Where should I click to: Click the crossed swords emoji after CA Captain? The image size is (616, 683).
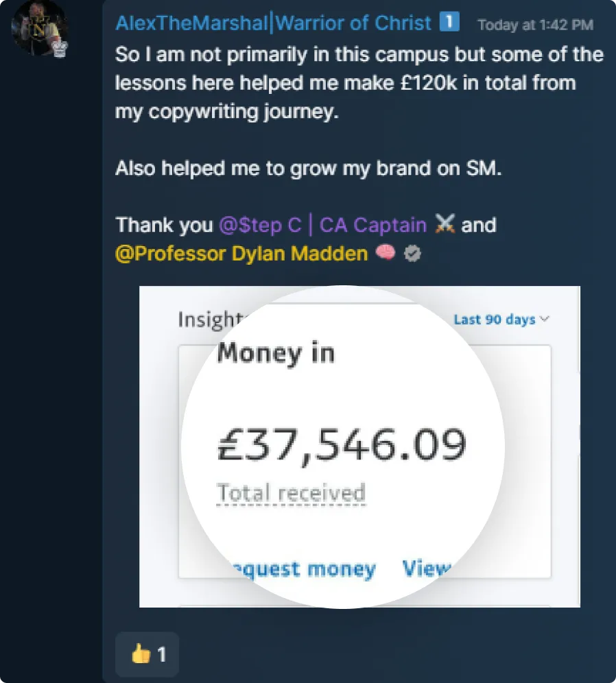447,224
